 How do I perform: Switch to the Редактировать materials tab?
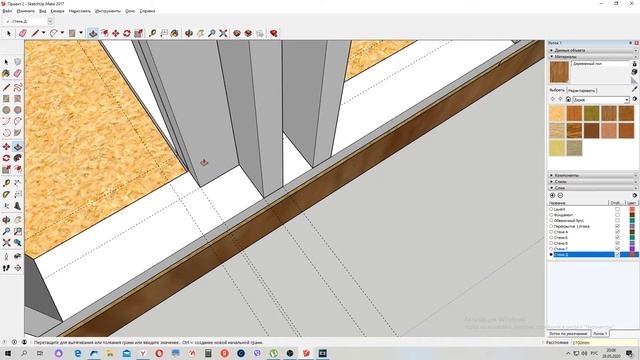click(x=582, y=90)
